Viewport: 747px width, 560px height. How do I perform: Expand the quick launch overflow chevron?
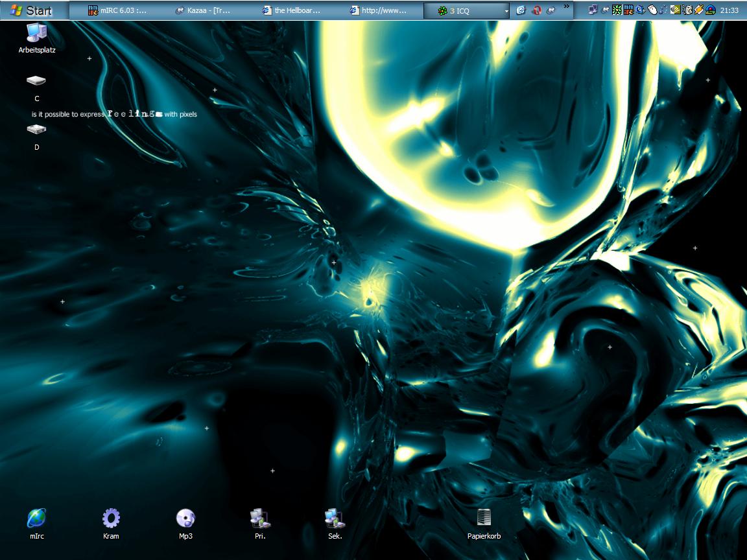[x=567, y=6]
